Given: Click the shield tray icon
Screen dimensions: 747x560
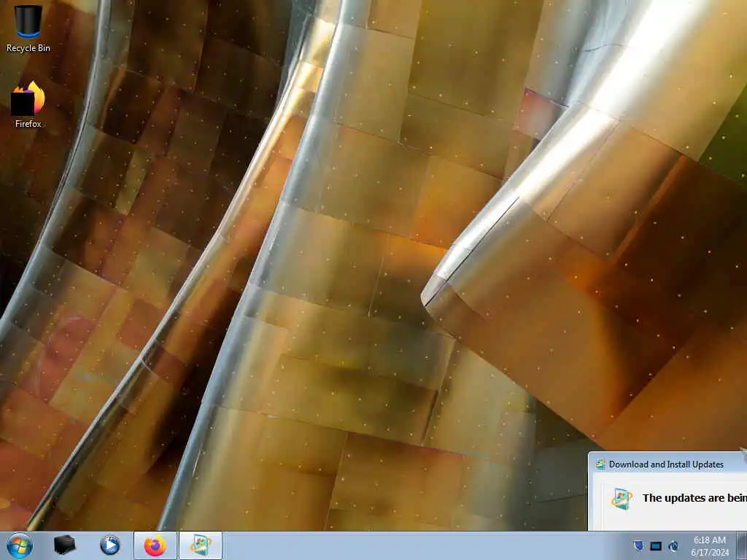Looking at the screenshot, I should (638, 545).
